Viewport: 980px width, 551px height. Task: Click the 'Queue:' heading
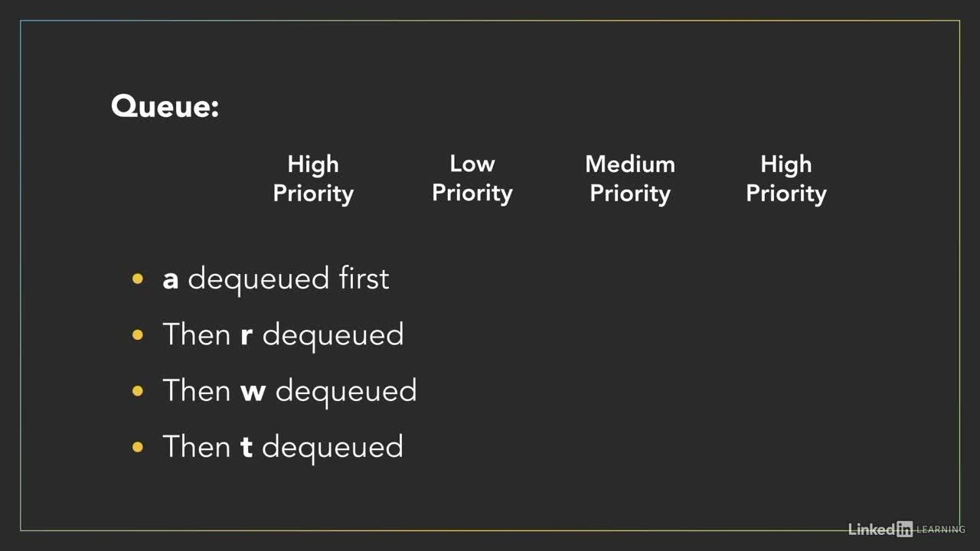(x=165, y=106)
